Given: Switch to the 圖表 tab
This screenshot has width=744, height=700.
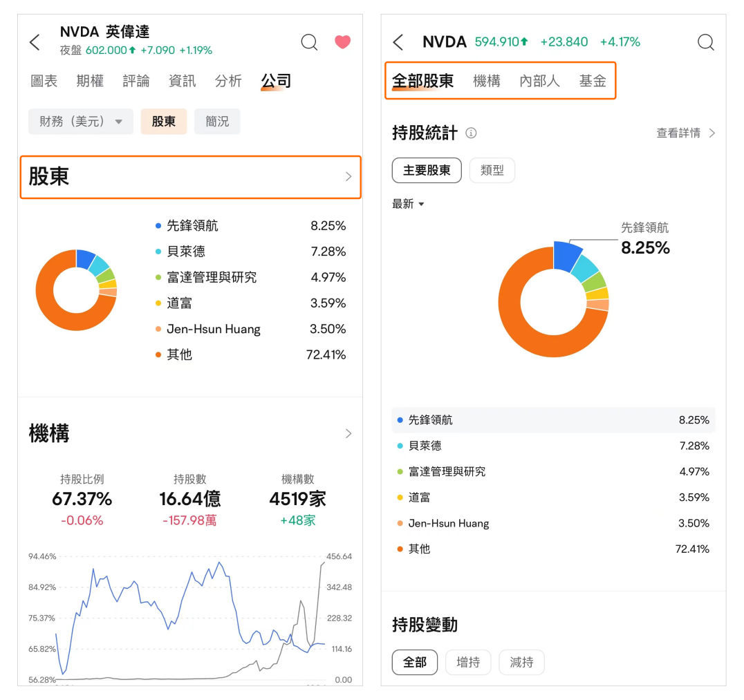Looking at the screenshot, I should 44,81.
